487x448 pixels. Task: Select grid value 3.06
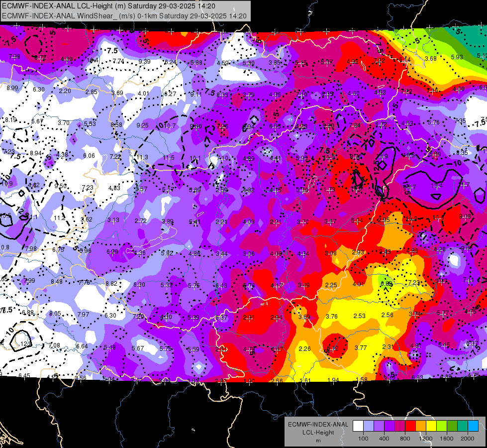249,254
